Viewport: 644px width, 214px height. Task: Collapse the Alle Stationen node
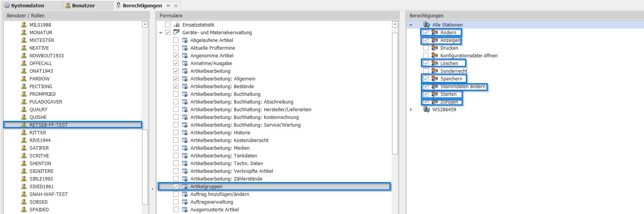click(x=411, y=25)
